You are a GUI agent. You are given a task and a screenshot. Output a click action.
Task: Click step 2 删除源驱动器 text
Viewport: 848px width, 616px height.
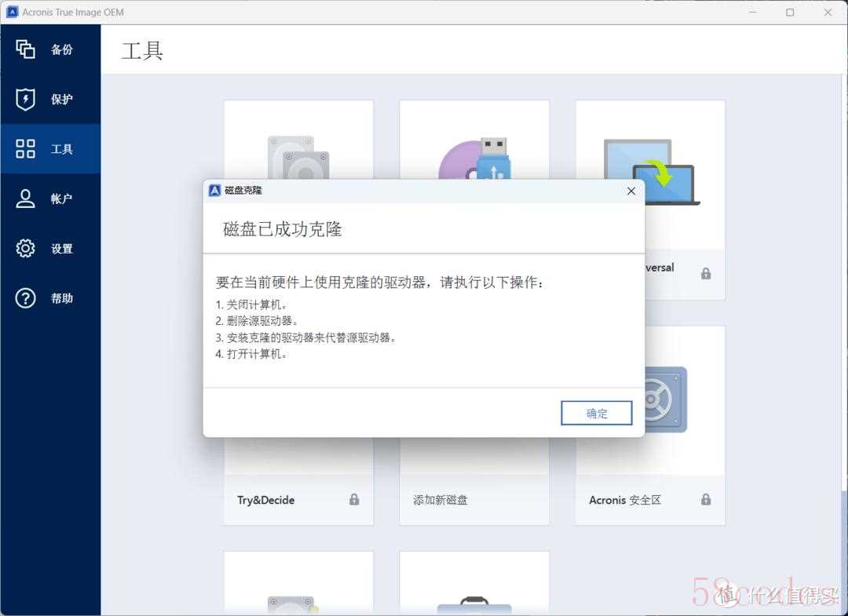[257, 321]
